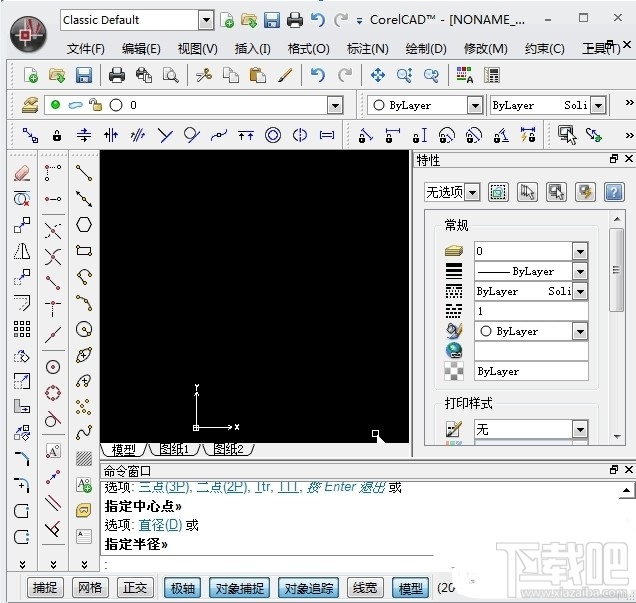Toggle the layer lock icon in the layer bar
Image resolution: width=636 pixels, height=603 pixels.
point(95,105)
